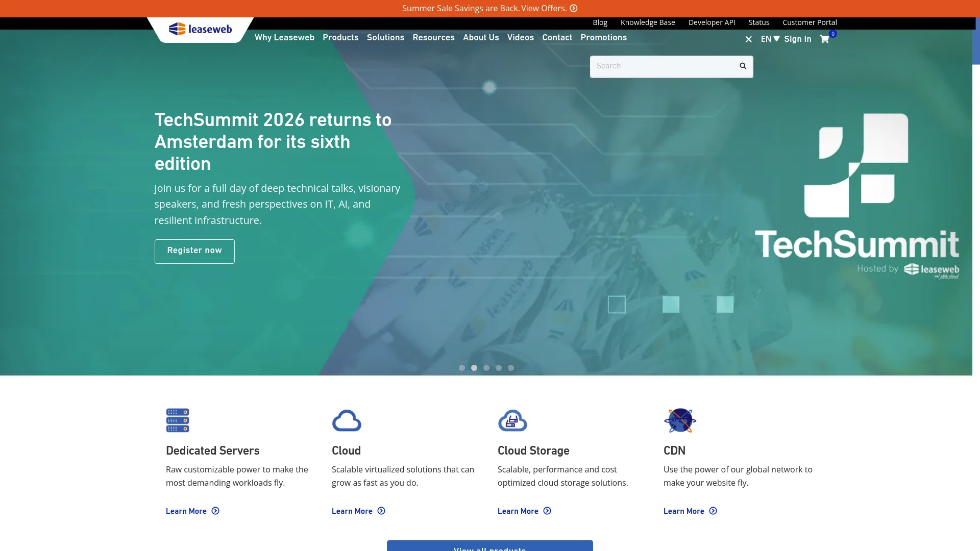Viewport: 980px width, 551px height.
Task: Click the Cloud icon
Action: (x=347, y=420)
